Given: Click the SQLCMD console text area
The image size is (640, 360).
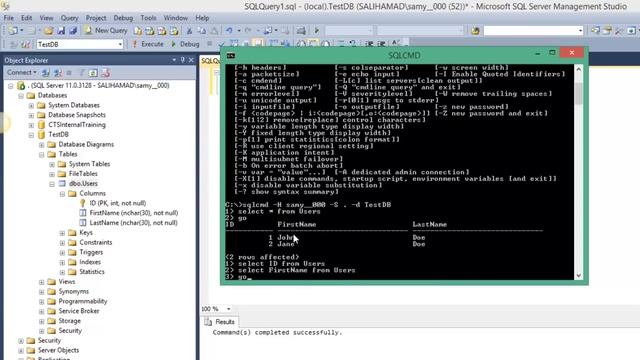Looking at the screenshot, I should 399,172.
